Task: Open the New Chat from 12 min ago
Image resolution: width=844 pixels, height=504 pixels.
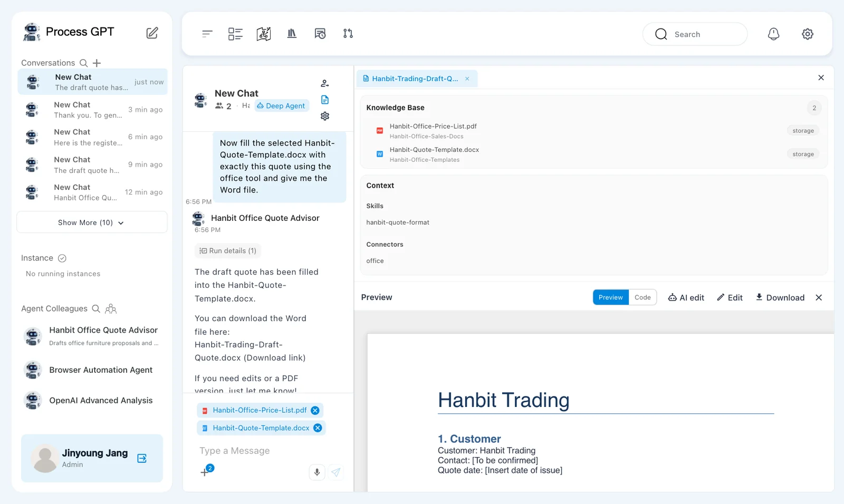Action: click(x=93, y=192)
